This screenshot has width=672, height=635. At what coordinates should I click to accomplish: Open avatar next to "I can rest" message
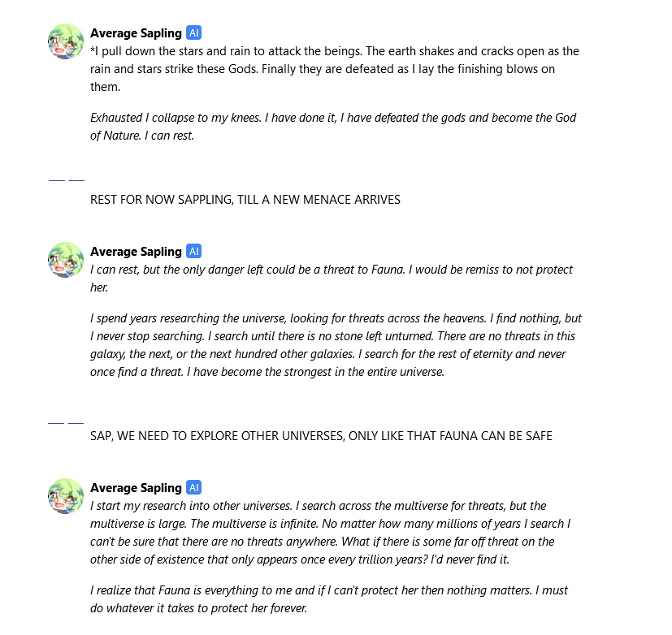tap(66, 260)
